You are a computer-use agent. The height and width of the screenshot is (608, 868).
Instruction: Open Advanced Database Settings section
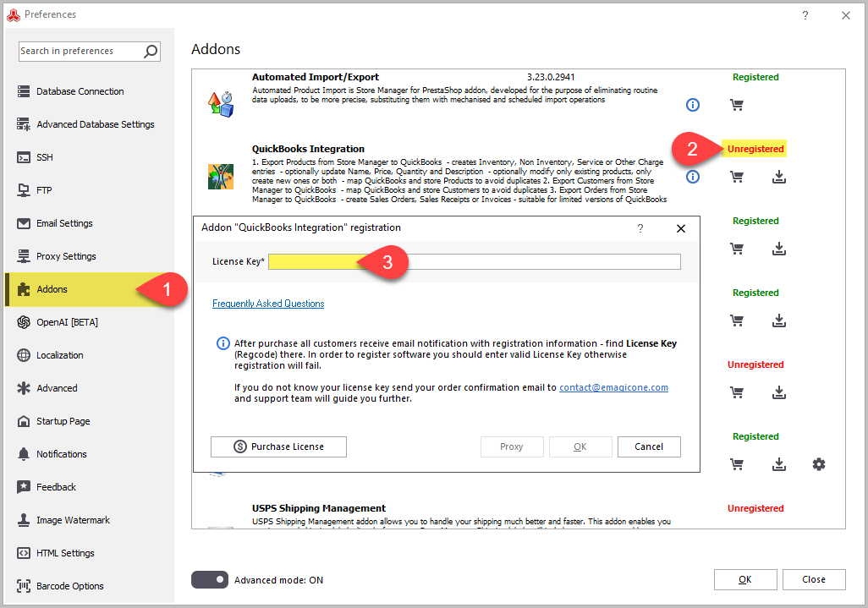click(89, 124)
